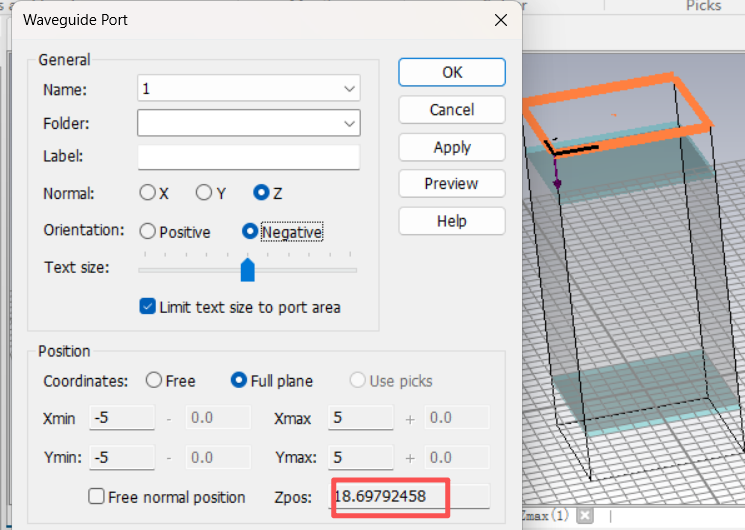The height and width of the screenshot is (530, 745).
Task: Enable Free normal position checkbox
Action: click(x=96, y=496)
